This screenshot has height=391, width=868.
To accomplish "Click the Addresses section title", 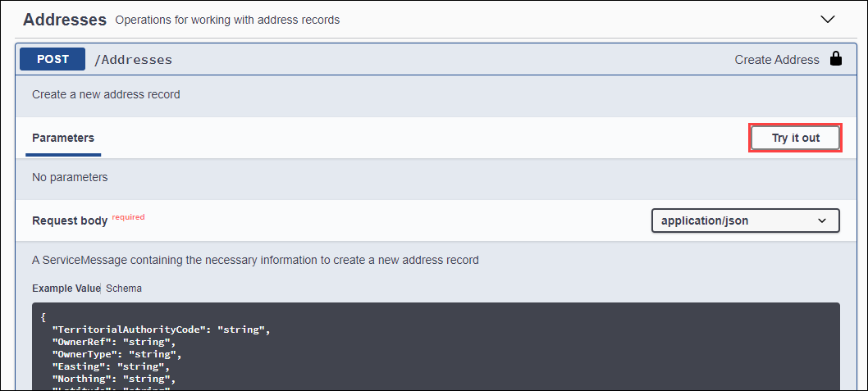I will (x=65, y=20).
